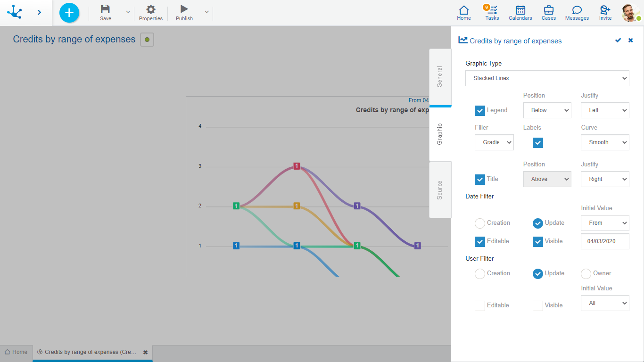Screen dimensions: 644x362
Task: Switch to the Source side tab
Action: [x=440, y=190]
